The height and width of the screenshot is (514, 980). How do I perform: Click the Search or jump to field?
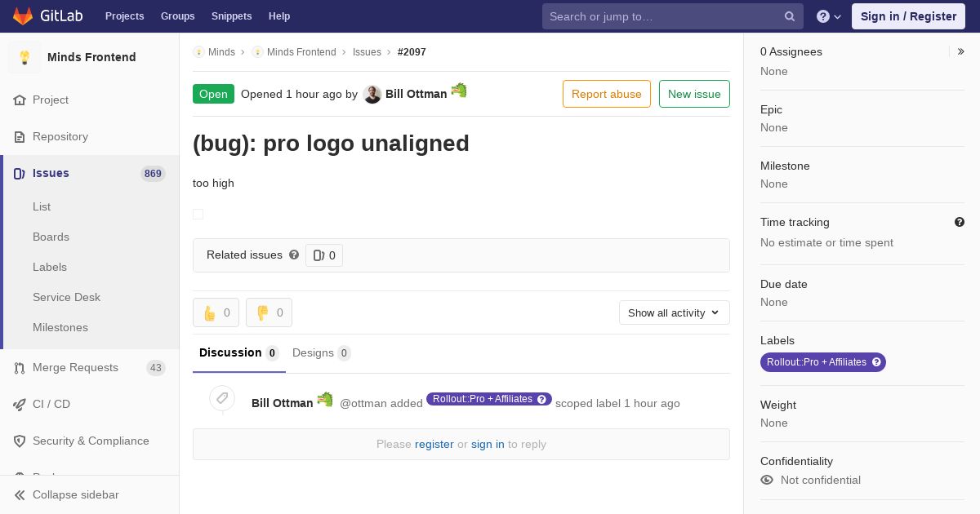tap(673, 16)
